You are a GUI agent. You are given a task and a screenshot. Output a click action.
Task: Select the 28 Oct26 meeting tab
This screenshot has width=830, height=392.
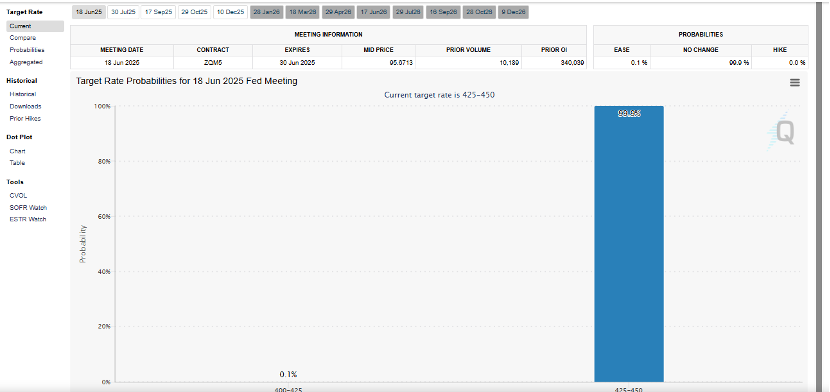(479, 12)
